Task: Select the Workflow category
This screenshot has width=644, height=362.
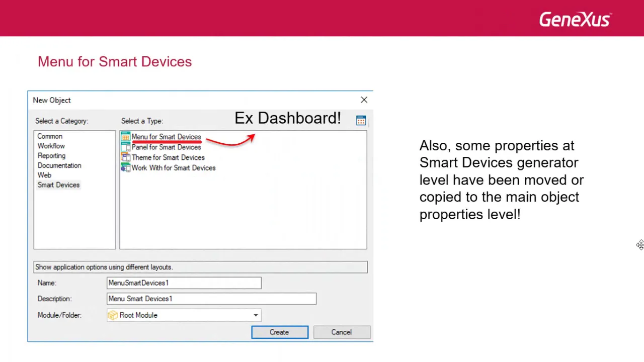Action: [51, 146]
